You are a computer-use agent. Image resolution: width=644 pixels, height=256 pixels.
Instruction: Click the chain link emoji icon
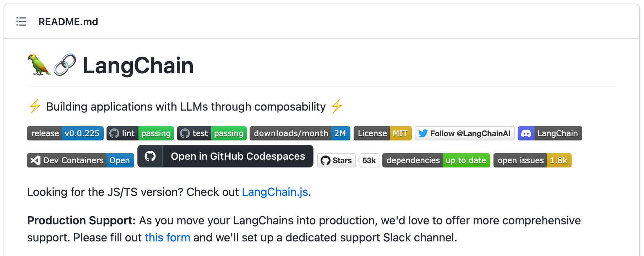pos(65,65)
